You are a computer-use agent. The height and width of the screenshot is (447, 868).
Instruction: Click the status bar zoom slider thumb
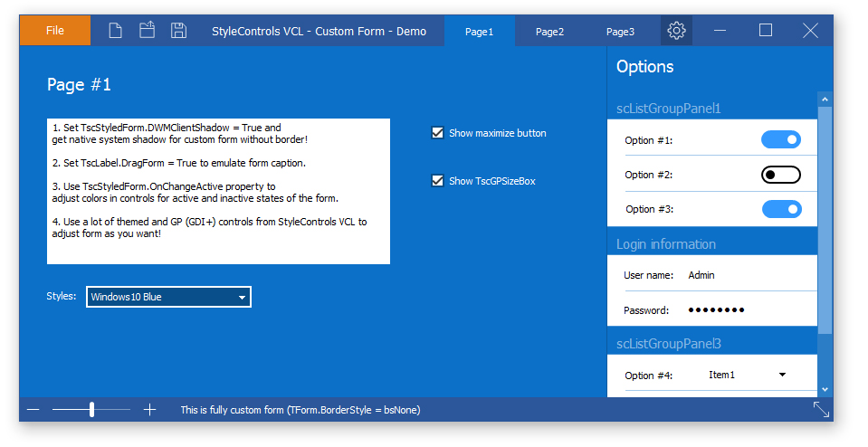[x=92, y=410]
